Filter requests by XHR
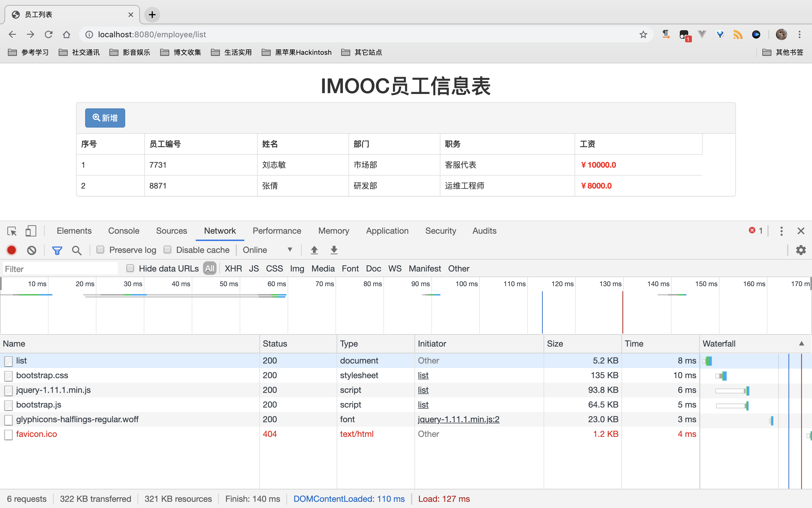This screenshot has width=812, height=508. pyautogui.click(x=233, y=268)
